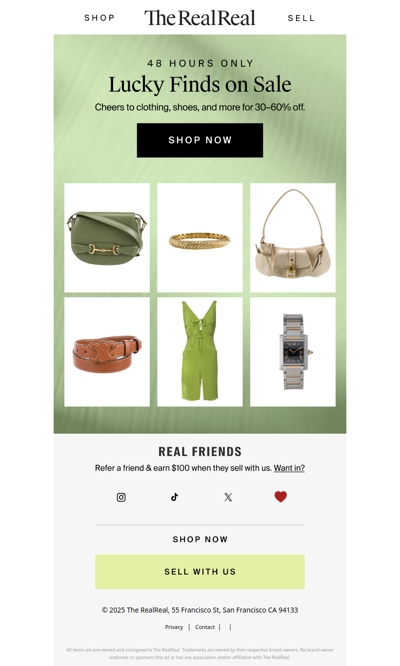400x666 pixels.
Task: View the gold bangle bracelet thumbnail
Action: (200, 238)
